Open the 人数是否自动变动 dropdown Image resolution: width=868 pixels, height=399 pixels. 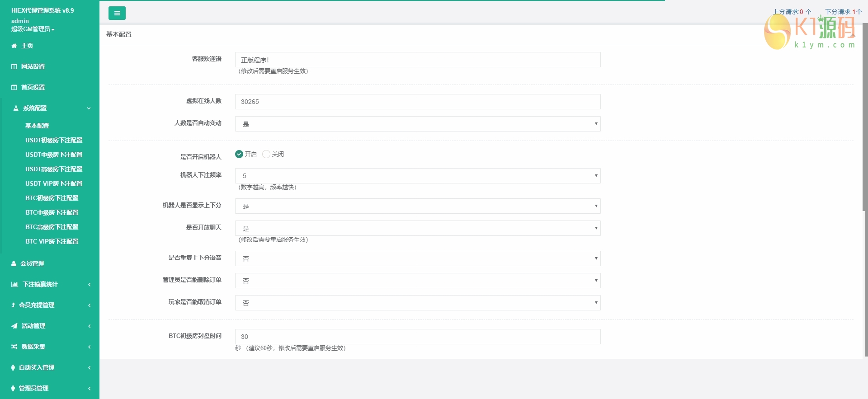coord(418,124)
